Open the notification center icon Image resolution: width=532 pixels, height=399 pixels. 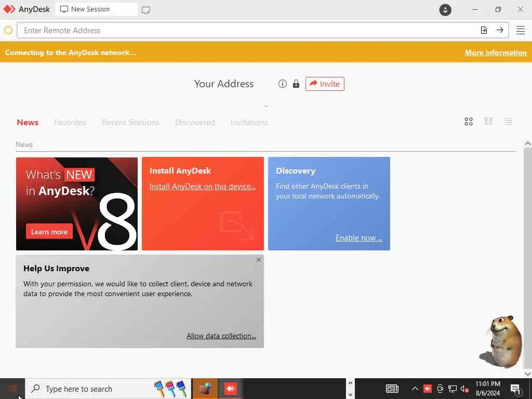point(515,389)
